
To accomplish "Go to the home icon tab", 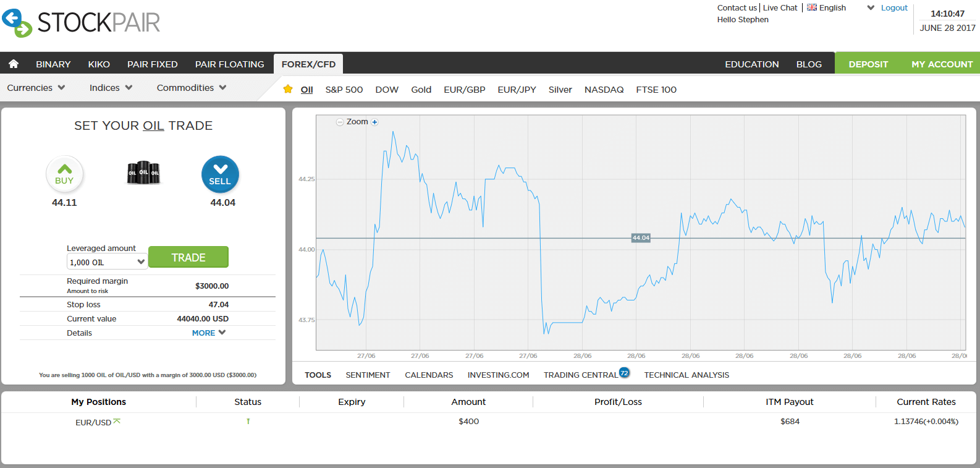I will point(14,64).
